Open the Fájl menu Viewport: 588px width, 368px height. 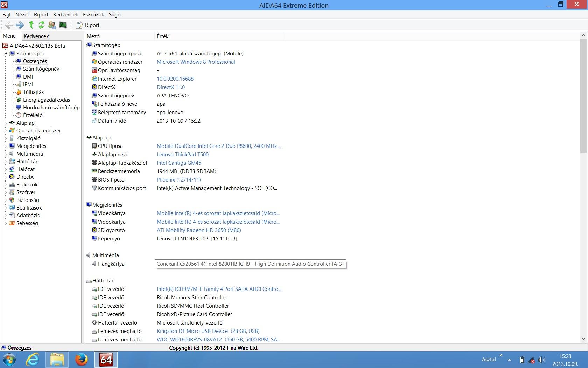[6, 15]
